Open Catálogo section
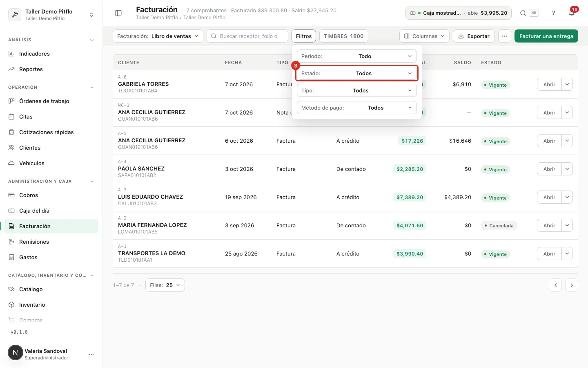 51,289
